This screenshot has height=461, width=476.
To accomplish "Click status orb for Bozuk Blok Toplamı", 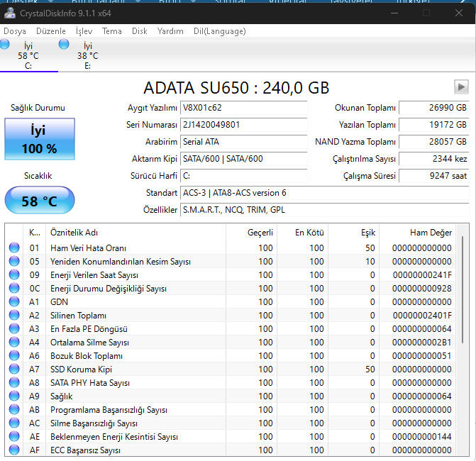I will [x=14, y=356].
